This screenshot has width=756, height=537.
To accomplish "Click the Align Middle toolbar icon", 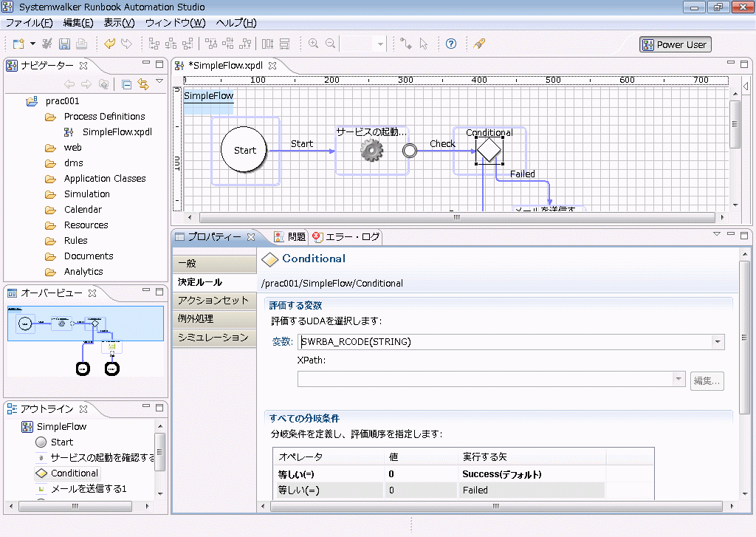I will 228,44.
